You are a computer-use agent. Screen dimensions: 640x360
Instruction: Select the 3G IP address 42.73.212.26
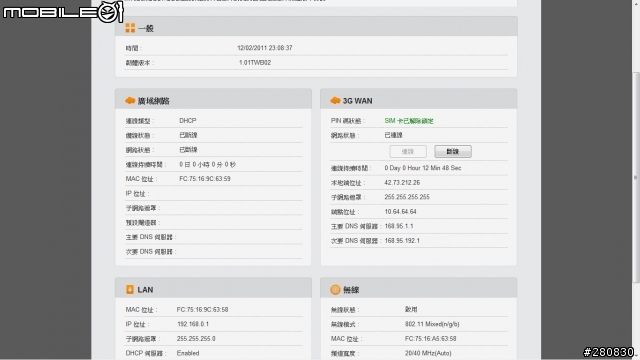point(402,182)
